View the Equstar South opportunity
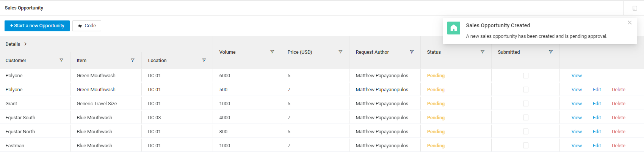 click(577, 118)
